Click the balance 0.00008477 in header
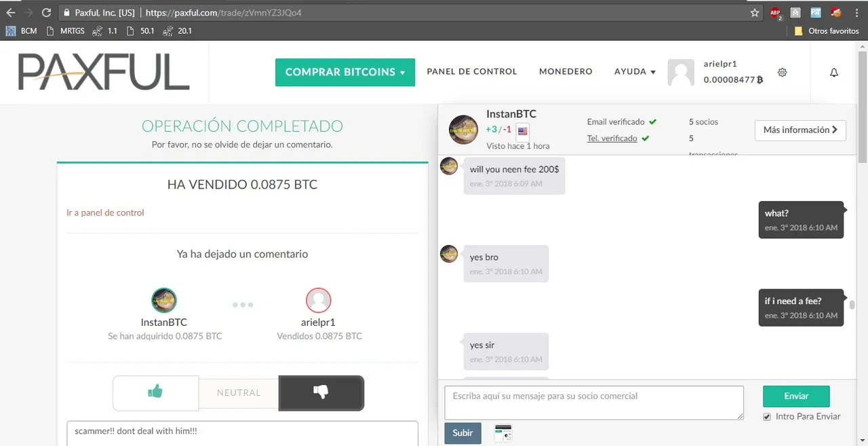Image resolution: width=868 pixels, height=446 pixels. [x=734, y=80]
